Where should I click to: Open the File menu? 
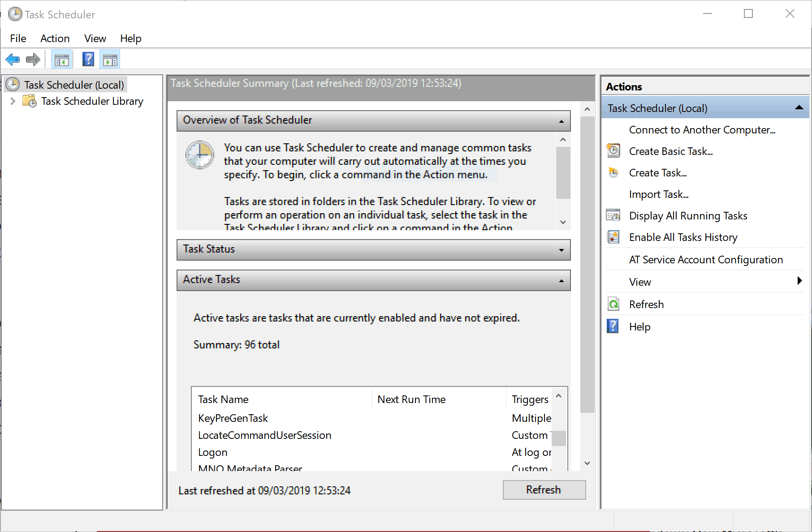pyautogui.click(x=18, y=39)
